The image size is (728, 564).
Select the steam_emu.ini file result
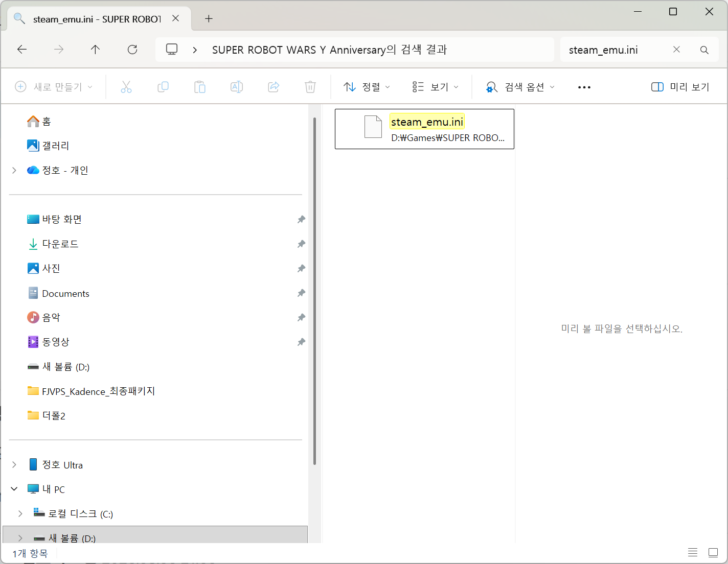[424, 129]
